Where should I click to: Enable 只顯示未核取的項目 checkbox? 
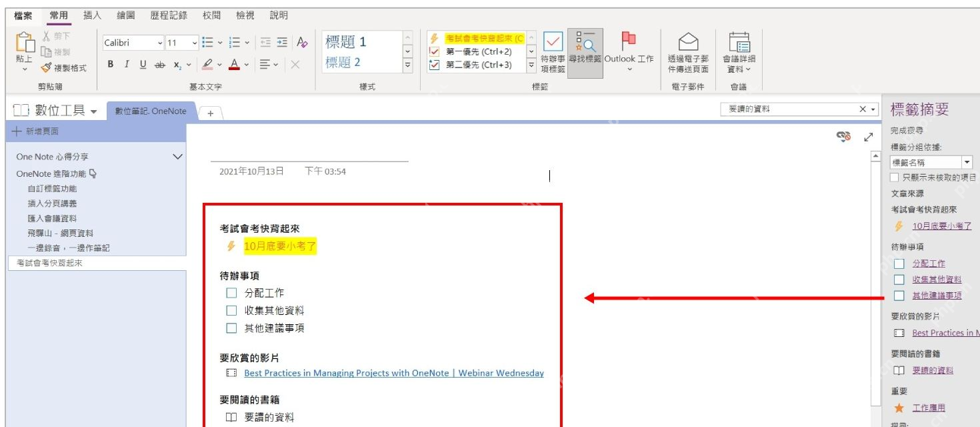895,177
